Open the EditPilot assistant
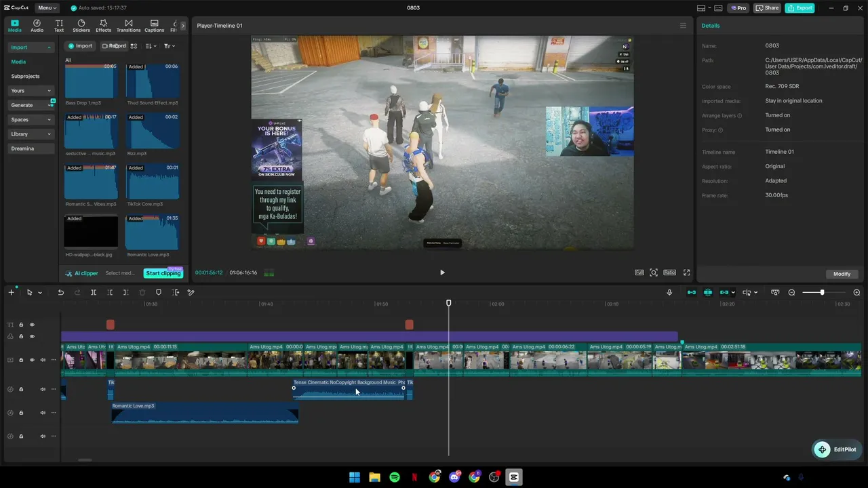The height and width of the screenshot is (488, 868). click(x=837, y=449)
